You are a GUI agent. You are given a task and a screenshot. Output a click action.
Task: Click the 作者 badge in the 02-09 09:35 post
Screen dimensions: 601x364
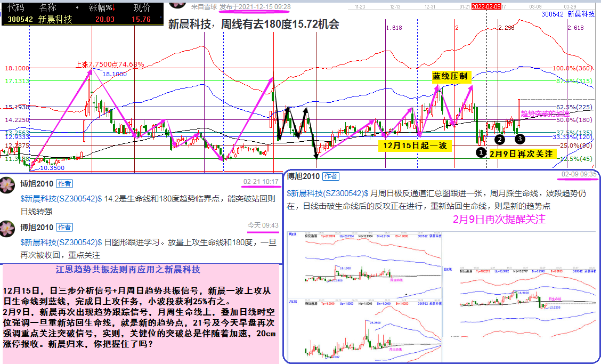click(330, 176)
